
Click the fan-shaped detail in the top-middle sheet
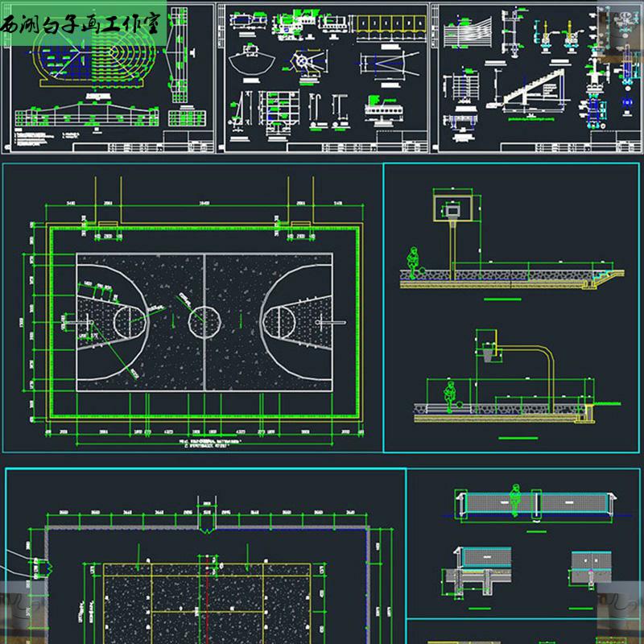(x=251, y=60)
